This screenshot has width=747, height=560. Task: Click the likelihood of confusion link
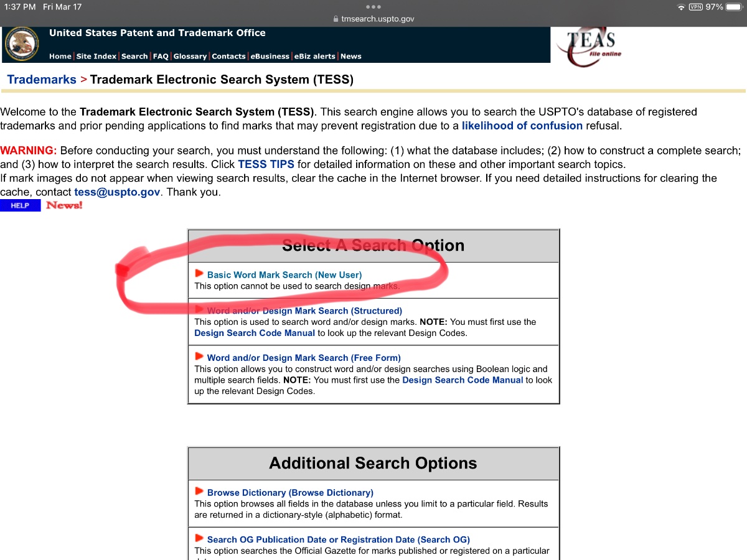click(x=522, y=125)
